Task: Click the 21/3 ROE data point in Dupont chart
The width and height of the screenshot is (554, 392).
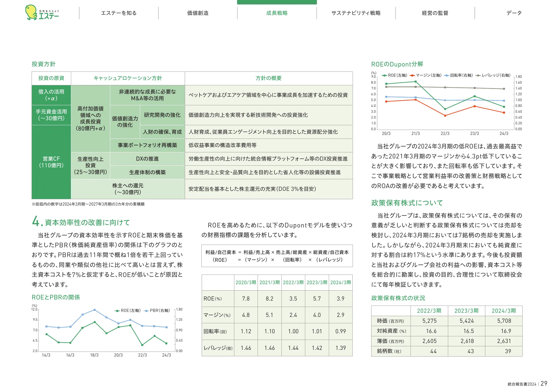Action: tap(416, 81)
